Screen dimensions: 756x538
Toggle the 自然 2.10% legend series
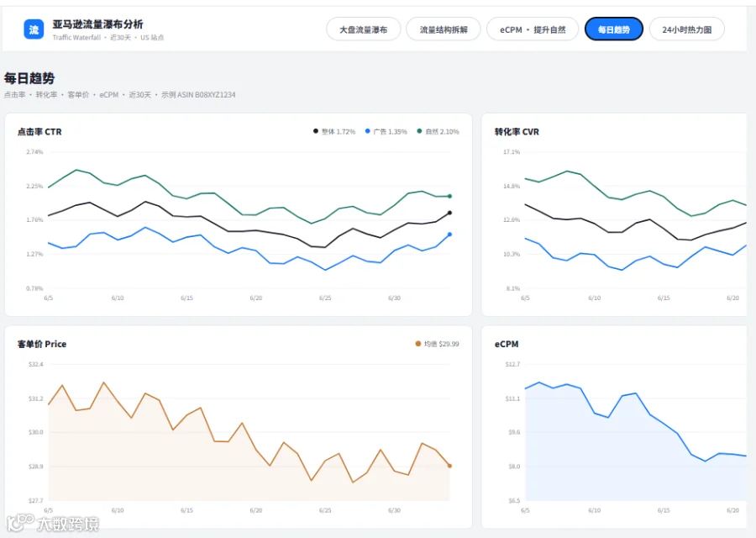point(438,131)
